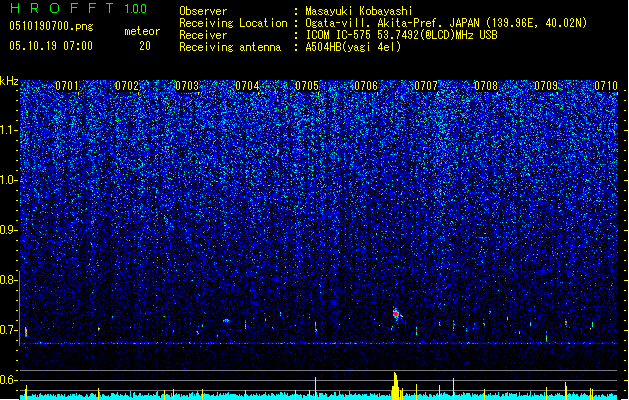The image size is (629, 400).
Task: Click the 0.6 frequency axis label
Action: point(7,380)
